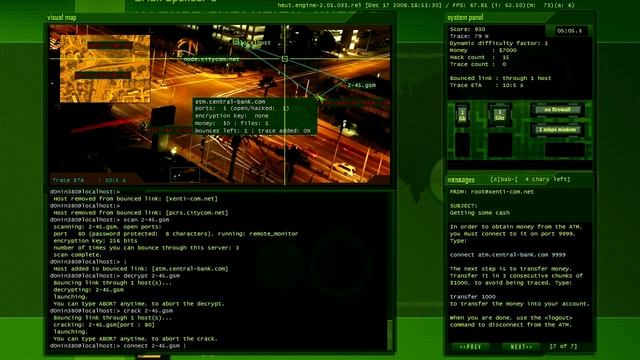This screenshot has height=360, width=640.
Task: Click the 'transfer 1000' command in message
Action: click(473, 297)
